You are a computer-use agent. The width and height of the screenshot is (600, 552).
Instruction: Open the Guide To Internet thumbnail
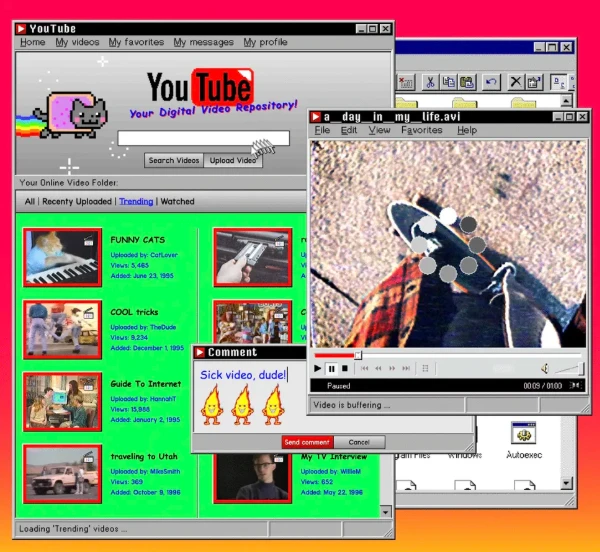62,402
